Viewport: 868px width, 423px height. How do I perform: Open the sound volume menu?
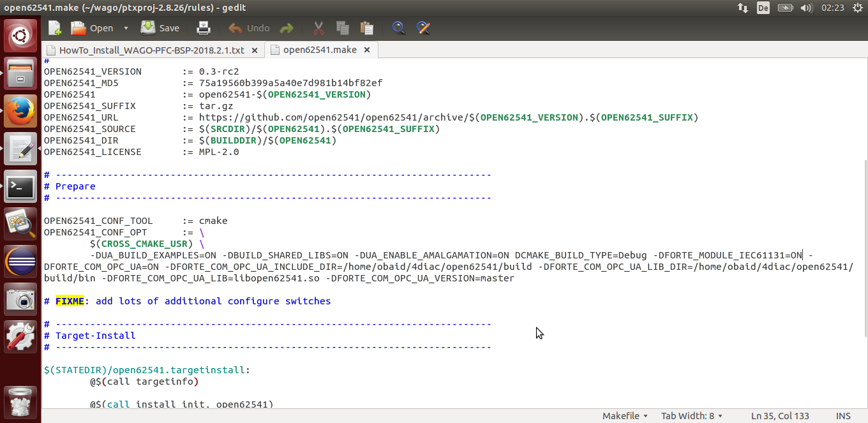coord(806,8)
